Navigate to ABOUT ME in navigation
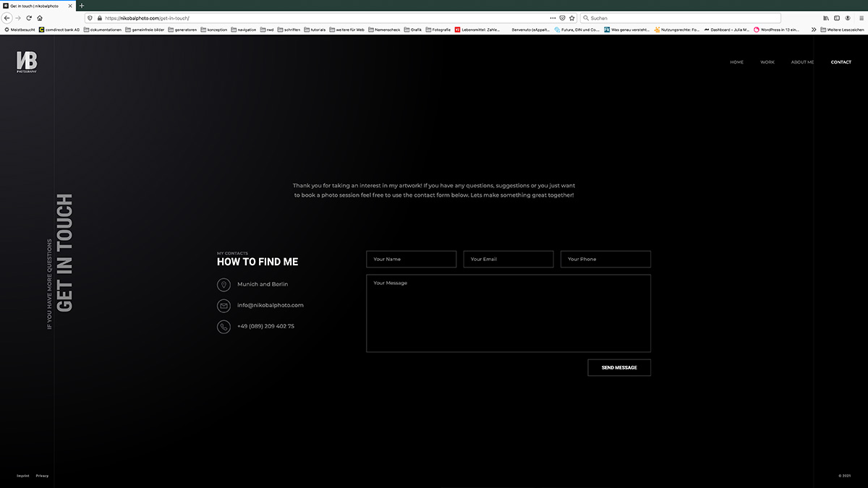The width and height of the screenshot is (868, 488). (802, 62)
